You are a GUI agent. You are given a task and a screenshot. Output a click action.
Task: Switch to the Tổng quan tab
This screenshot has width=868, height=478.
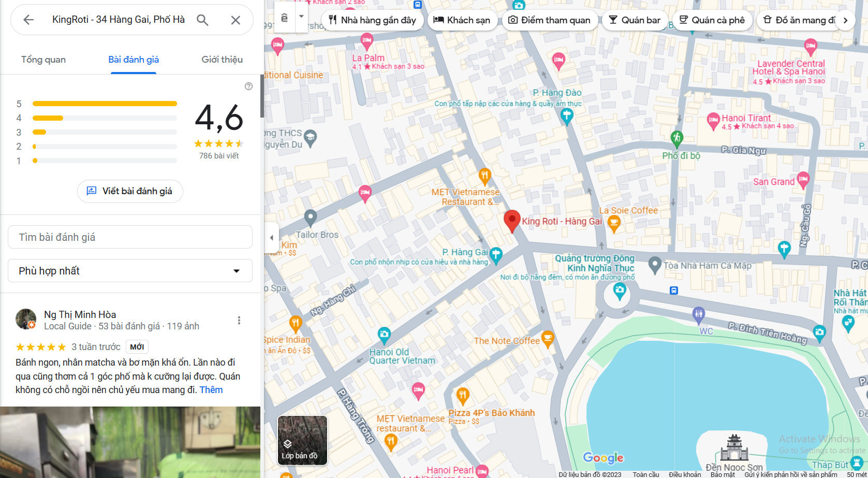coord(43,60)
